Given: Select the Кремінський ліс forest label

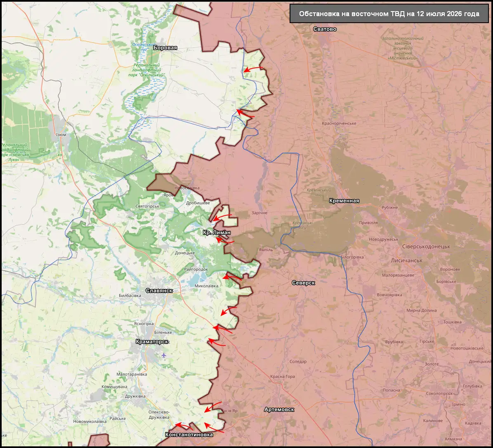Looking at the screenshot, I should 318,193.
